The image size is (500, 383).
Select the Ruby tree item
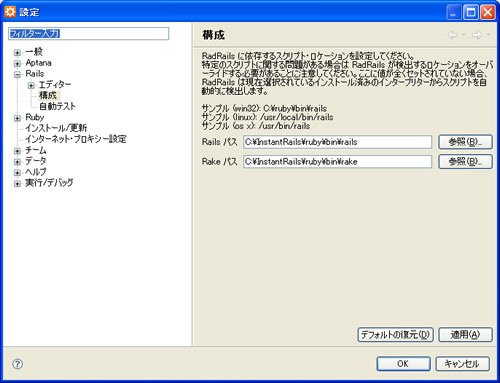[x=35, y=117]
